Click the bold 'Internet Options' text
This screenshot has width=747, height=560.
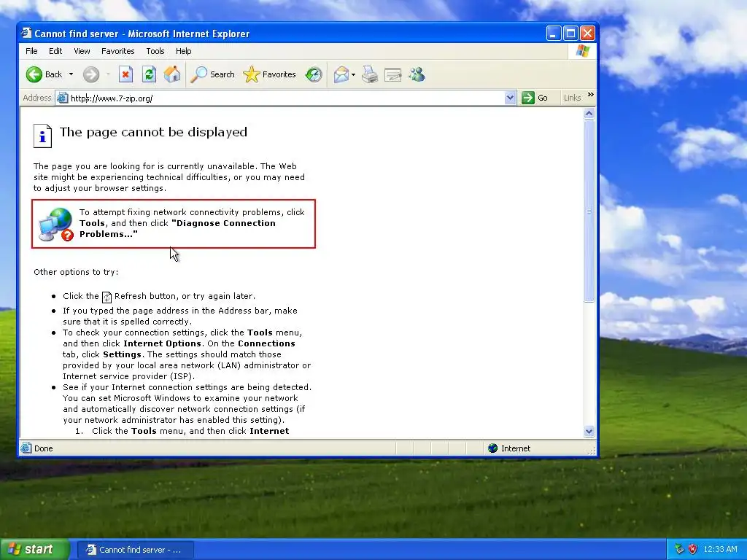[x=162, y=343]
